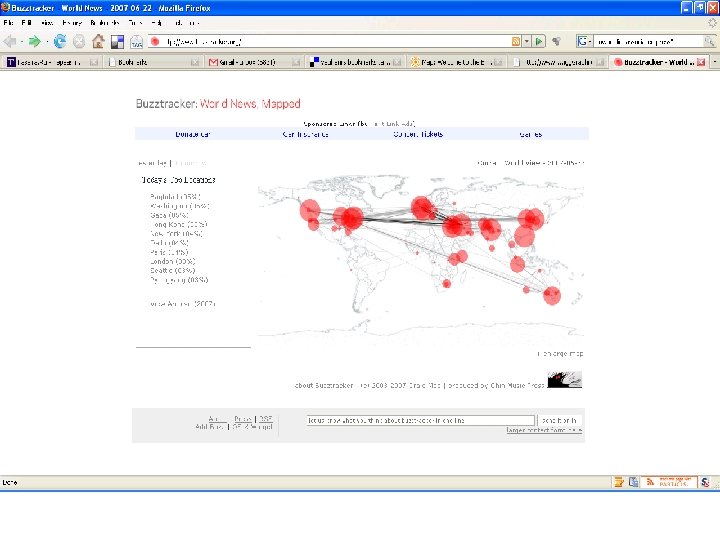Image resolution: width=720 pixels, height=540 pixels.
Task: Switch to the tab with the sun icon
Action: (x=455, y=62)
